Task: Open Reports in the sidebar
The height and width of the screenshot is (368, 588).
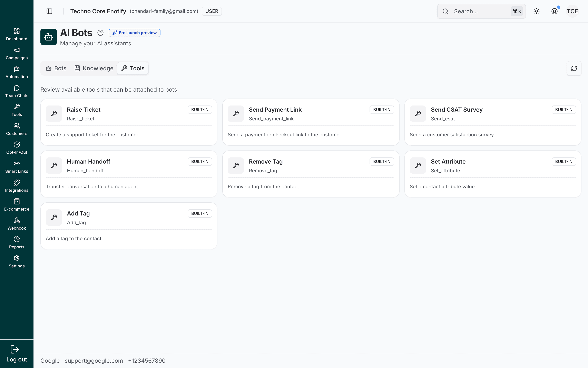Action: click(17, 243)
